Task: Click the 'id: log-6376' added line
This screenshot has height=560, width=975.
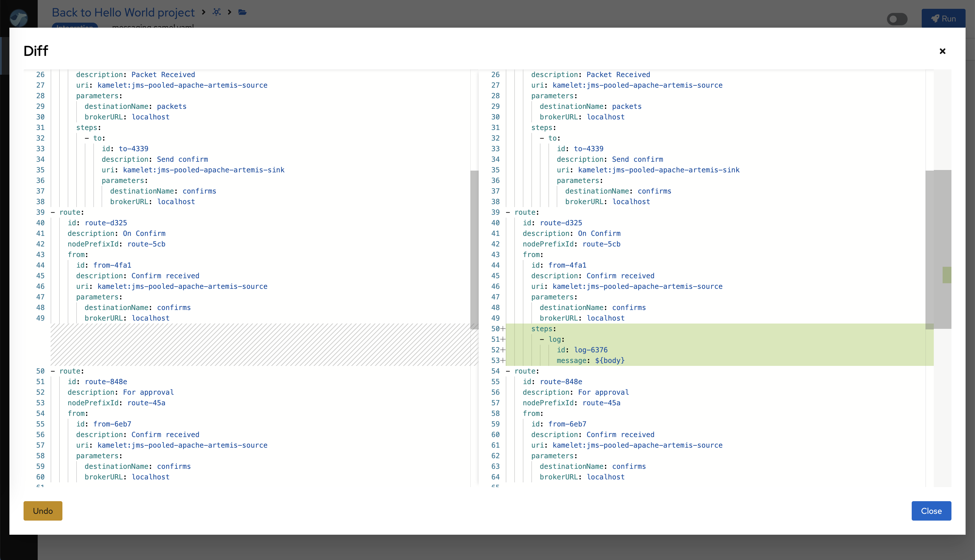Action: [x=582, y=350]
